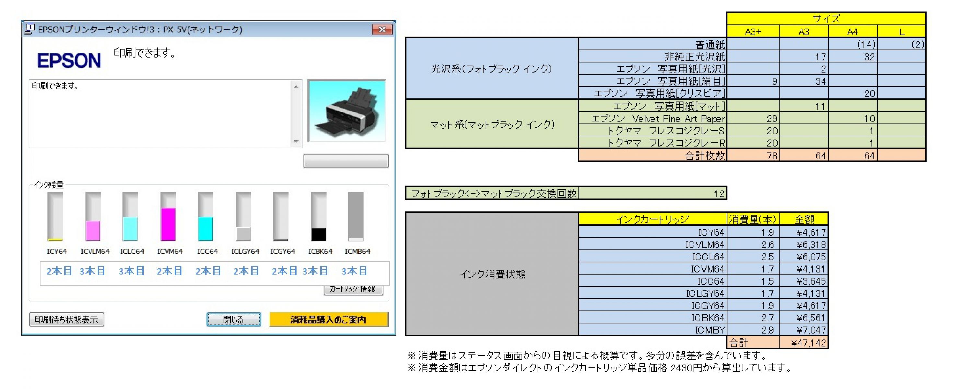The width and height of the screenshot is (980, 389).
Task: Click the 2.7 consumption value for ICBK64
Action: click(x=753, y=317)
